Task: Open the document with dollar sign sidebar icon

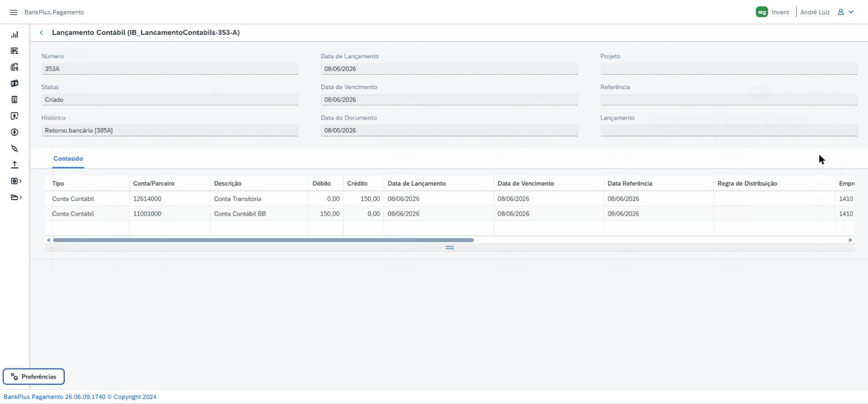Action: coord(14,67)
